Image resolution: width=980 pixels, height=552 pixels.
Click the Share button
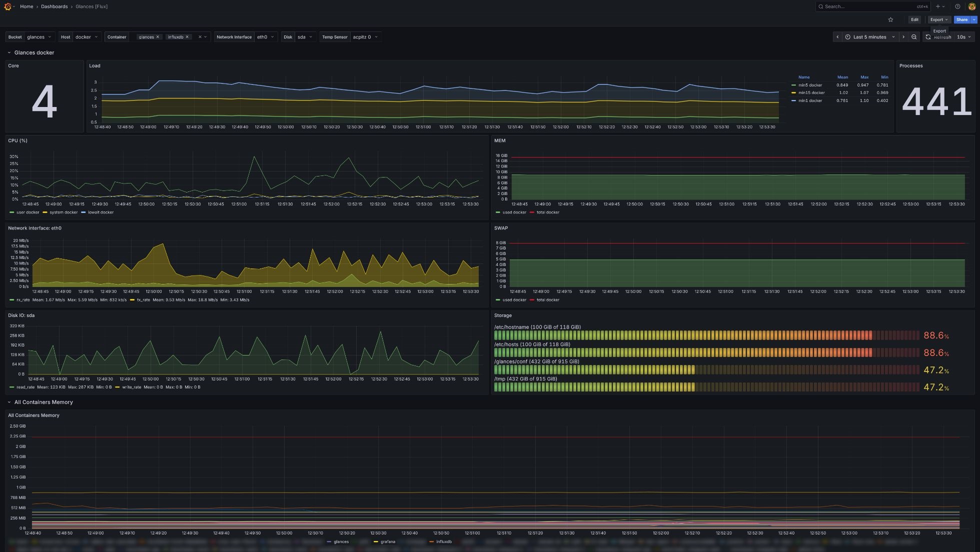click(x=961, y=19)
